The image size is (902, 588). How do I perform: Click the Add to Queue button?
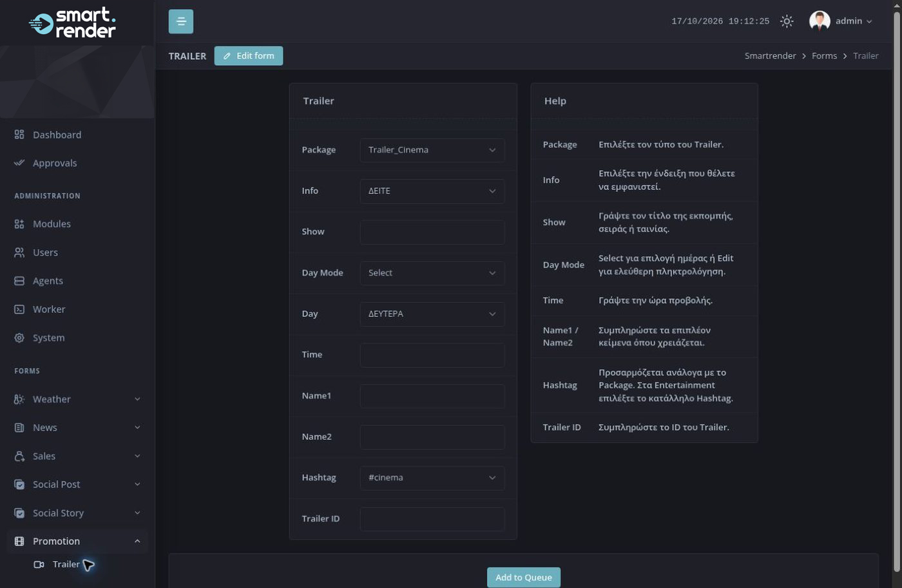pyautogui.click(x=524, y=578)
